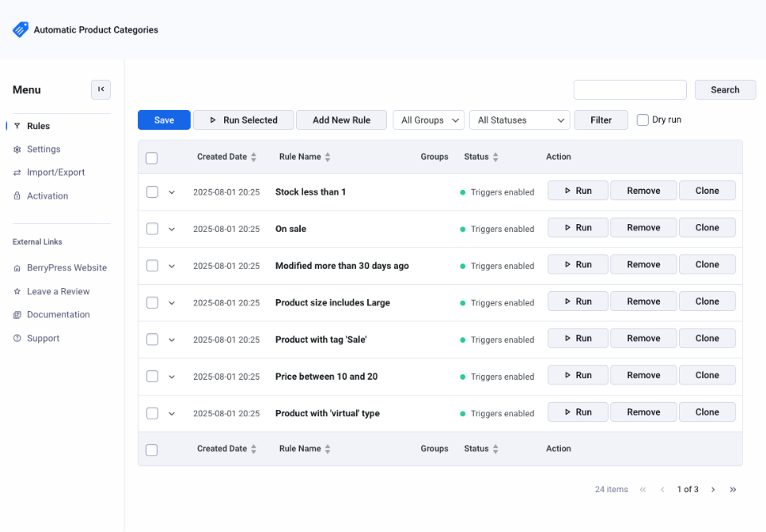Click the Settings gear icon

18,149
